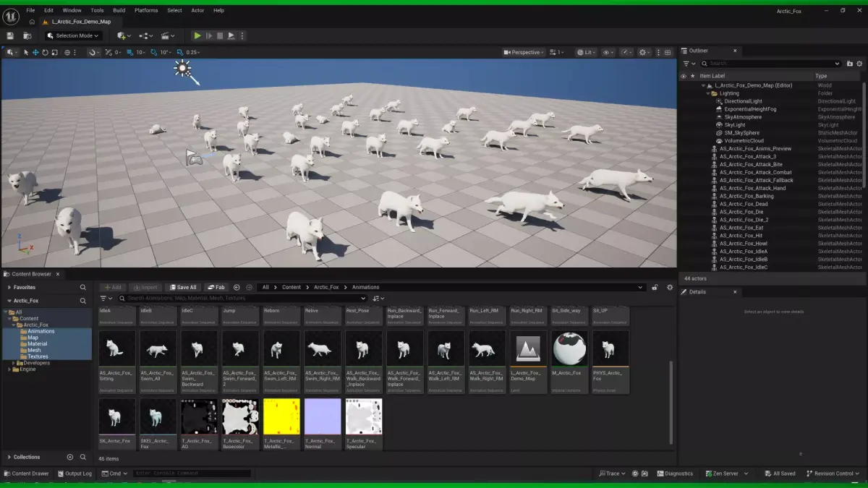The height and width of the screenshot is (488, 868).
Task: Click the Outliner search field
Action: 771,64
